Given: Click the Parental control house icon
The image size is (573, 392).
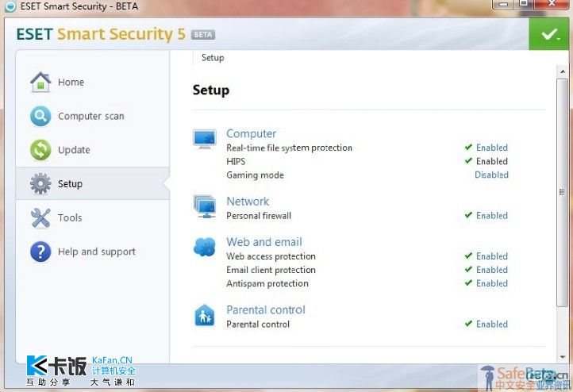Looking at the screenshot, I should [205, 315].
